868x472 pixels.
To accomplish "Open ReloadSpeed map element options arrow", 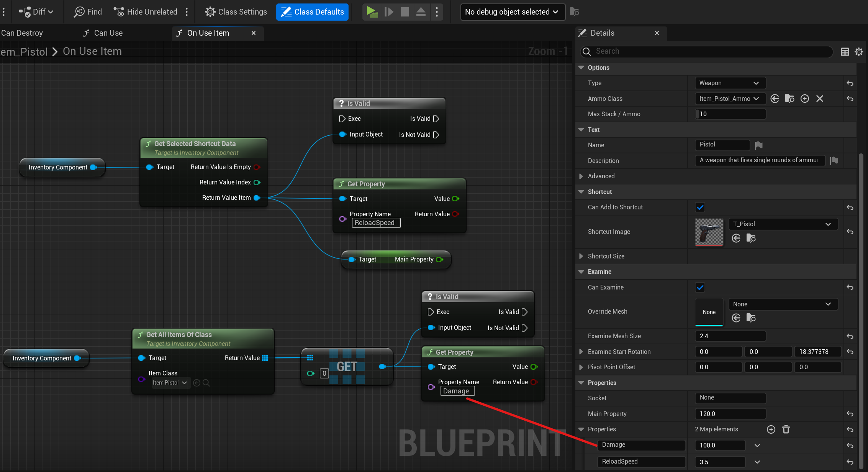I will pyautogui.click(x=757, y=462).
